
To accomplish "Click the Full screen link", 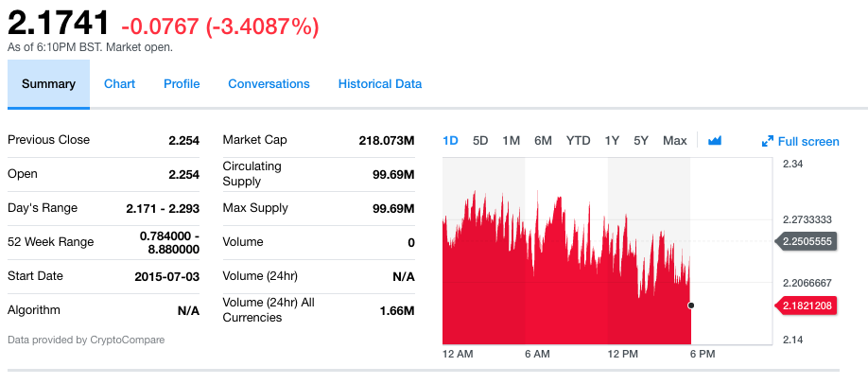I will click(807, 142).
